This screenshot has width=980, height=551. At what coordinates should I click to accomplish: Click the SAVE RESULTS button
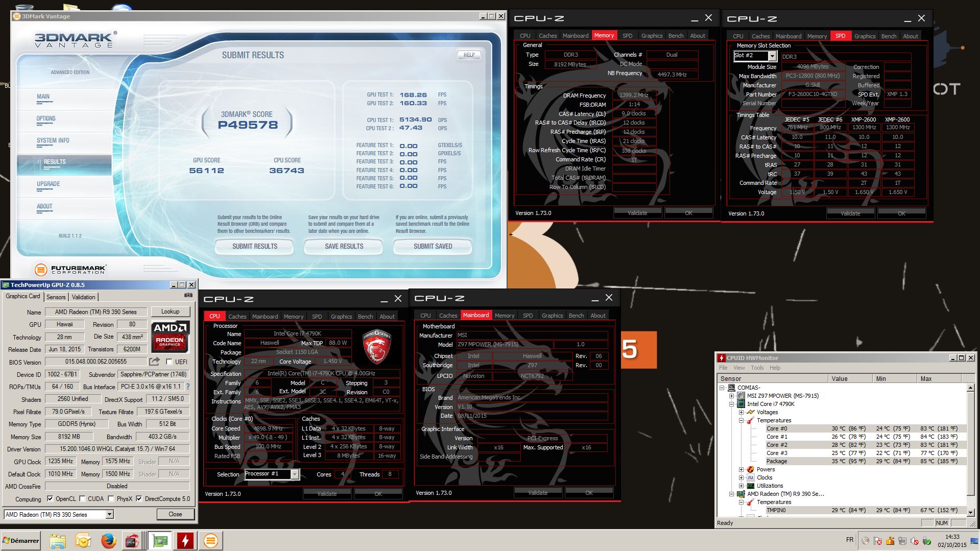pos(344,246)
